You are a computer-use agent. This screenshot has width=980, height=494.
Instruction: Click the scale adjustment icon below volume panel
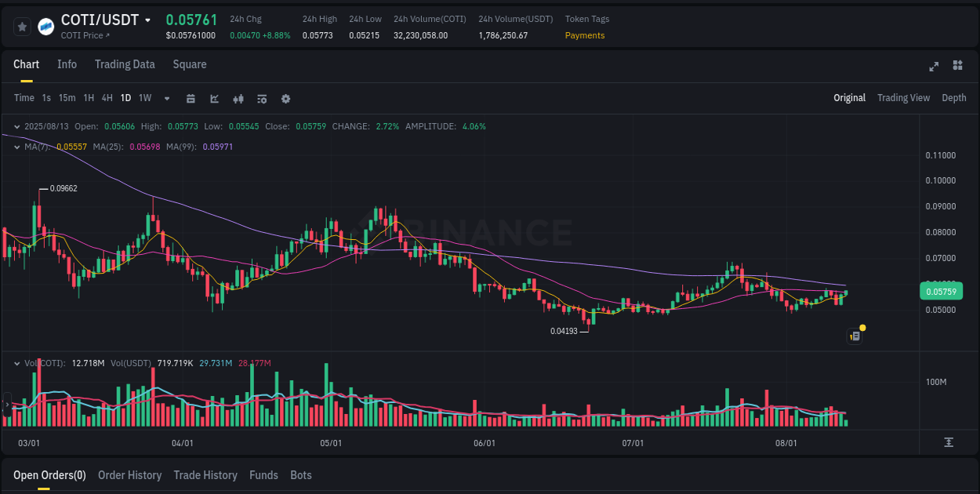point(947,443)
